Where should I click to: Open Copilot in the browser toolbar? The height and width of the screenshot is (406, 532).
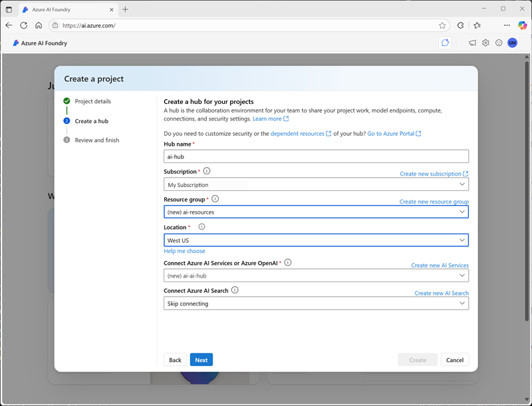click(522, 25)
